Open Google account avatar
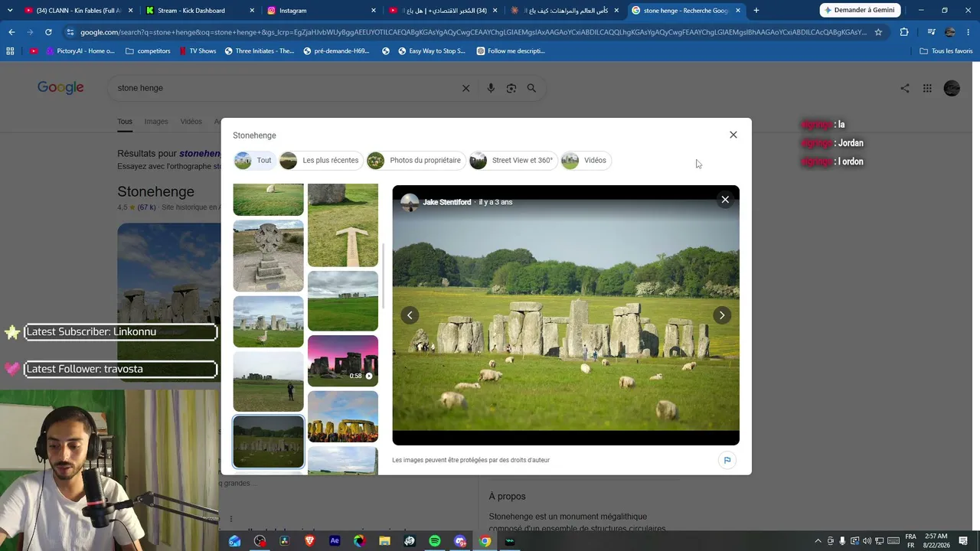The width and height of the screenshot is (980, 551). point(952,88)
